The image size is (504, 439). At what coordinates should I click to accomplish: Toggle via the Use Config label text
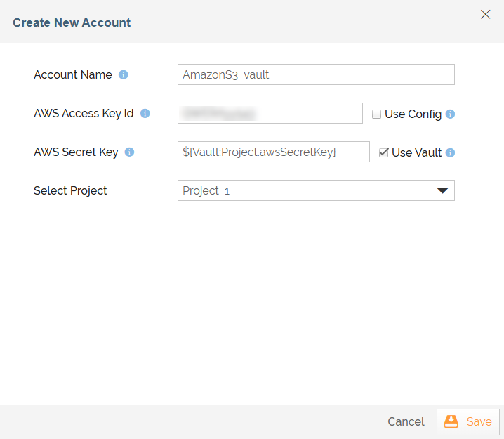point(413,114)
